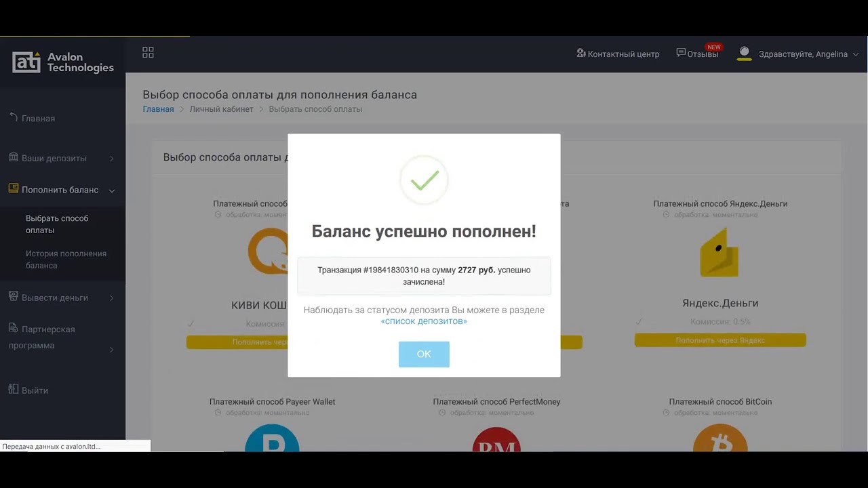Click the BitCoin logo
The image size is (868, 488).
click(x=720, y=438)
